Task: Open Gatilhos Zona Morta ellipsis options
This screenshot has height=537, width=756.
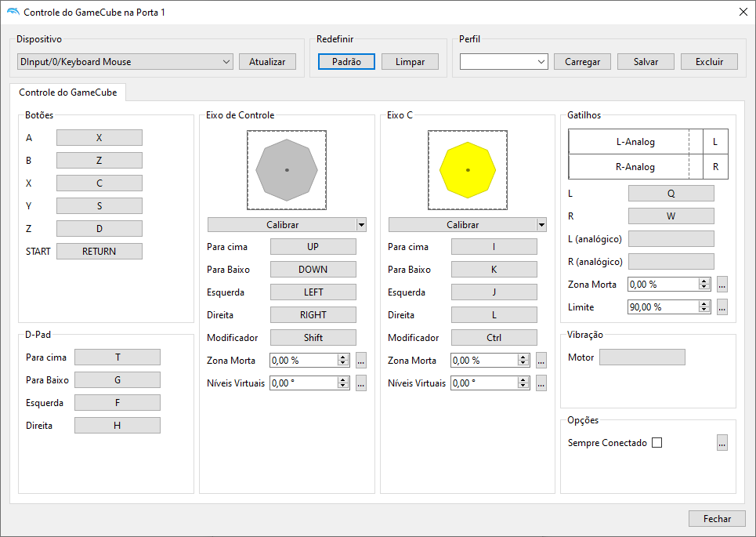Action: tap(722, 285)
